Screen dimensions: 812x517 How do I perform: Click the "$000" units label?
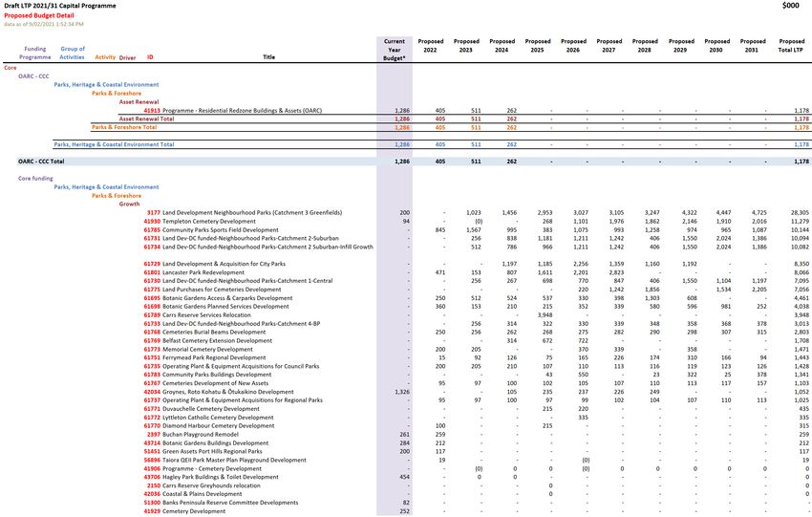[790, 5]
